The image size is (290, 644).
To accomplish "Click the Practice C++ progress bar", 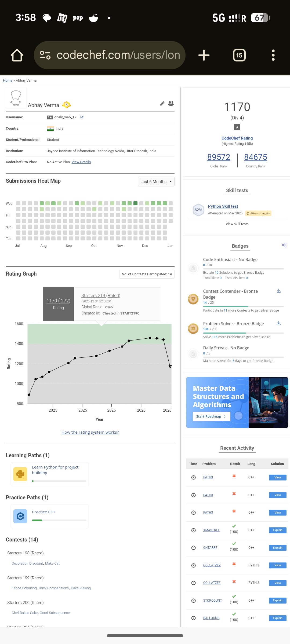I will coord(59,520).
